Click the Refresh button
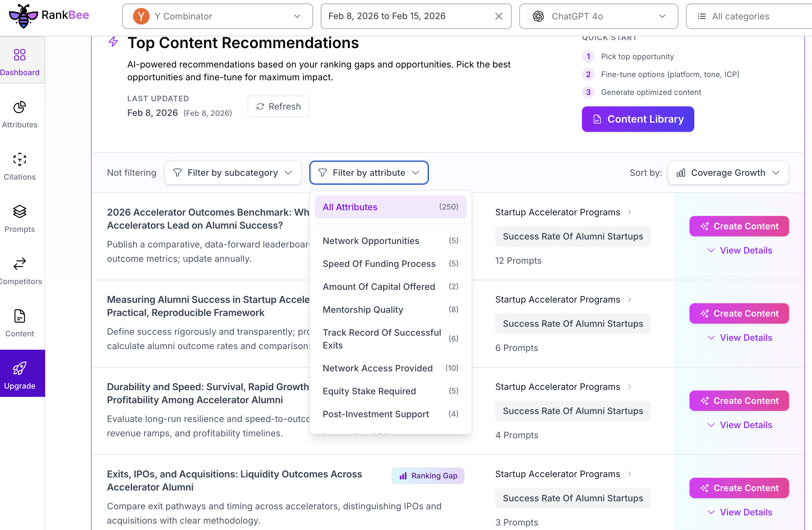This screenshot has width=812, height=530. (x=278, y=107)
